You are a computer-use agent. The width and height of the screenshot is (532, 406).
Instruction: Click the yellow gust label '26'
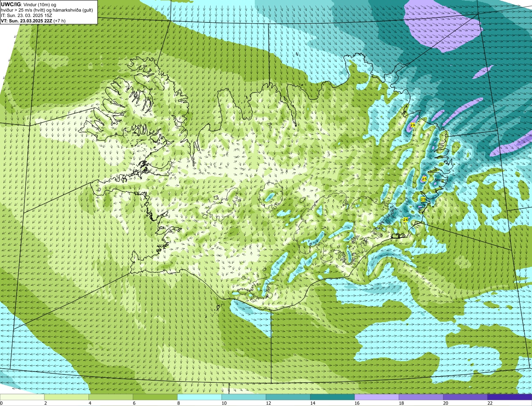[x=406, y=220]
